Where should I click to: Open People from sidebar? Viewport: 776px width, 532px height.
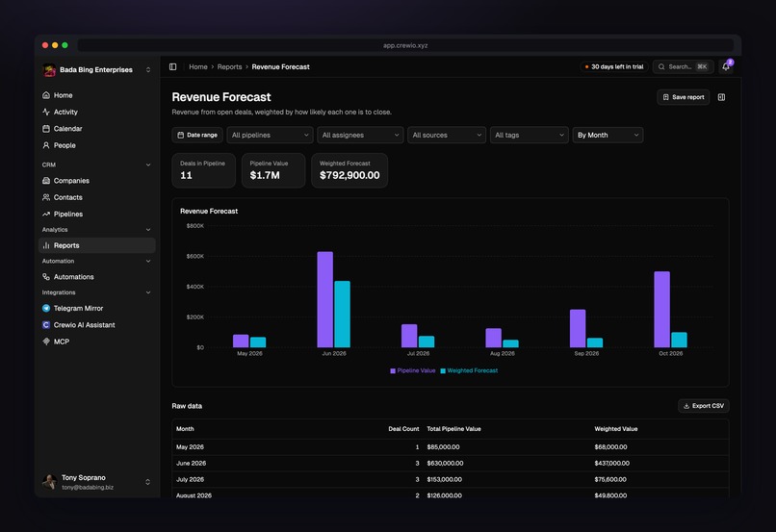pyautogui.click(x=96, y=145)
